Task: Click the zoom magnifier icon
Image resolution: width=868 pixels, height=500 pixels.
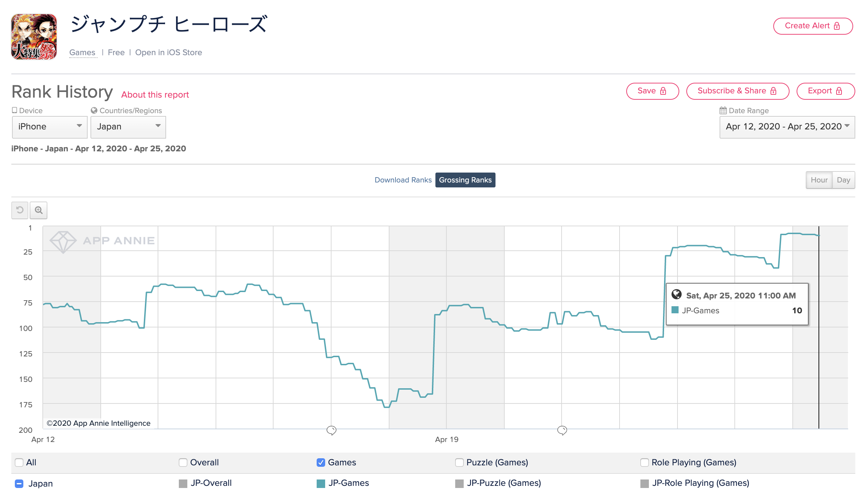Action: tap(39, 210)
